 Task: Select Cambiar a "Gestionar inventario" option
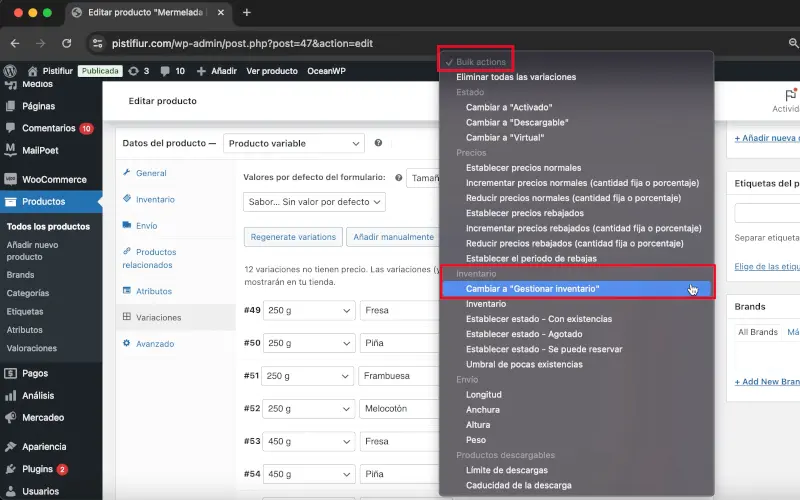coord(577,289)
